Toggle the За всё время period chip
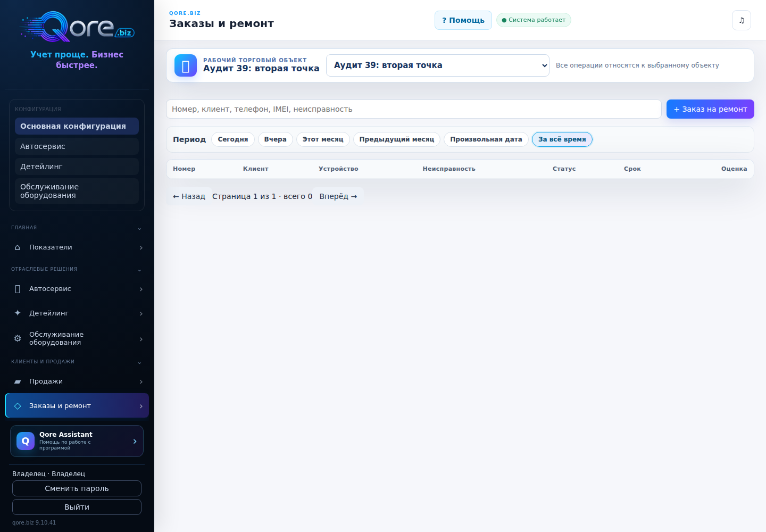766x532 pixels. tap(562, 139)
